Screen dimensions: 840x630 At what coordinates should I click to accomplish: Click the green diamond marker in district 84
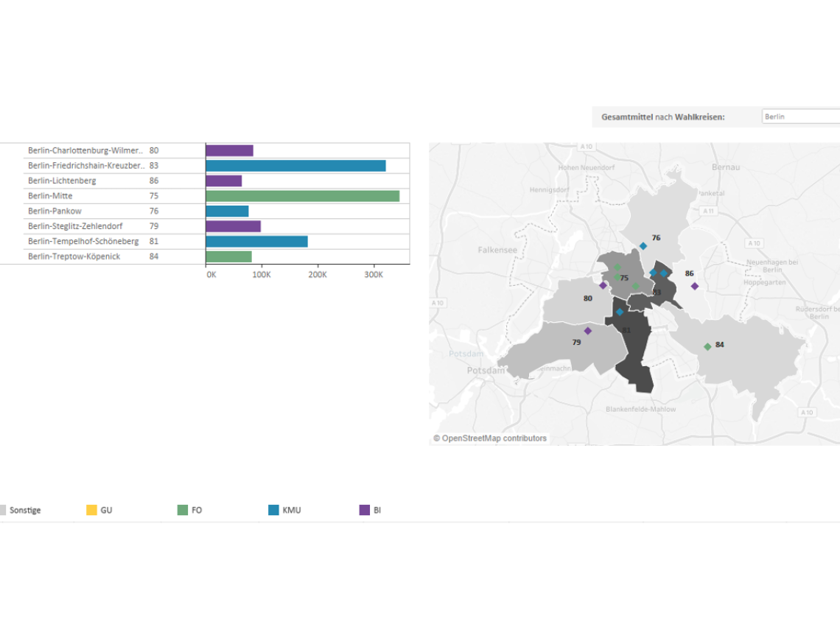(707, 346)
